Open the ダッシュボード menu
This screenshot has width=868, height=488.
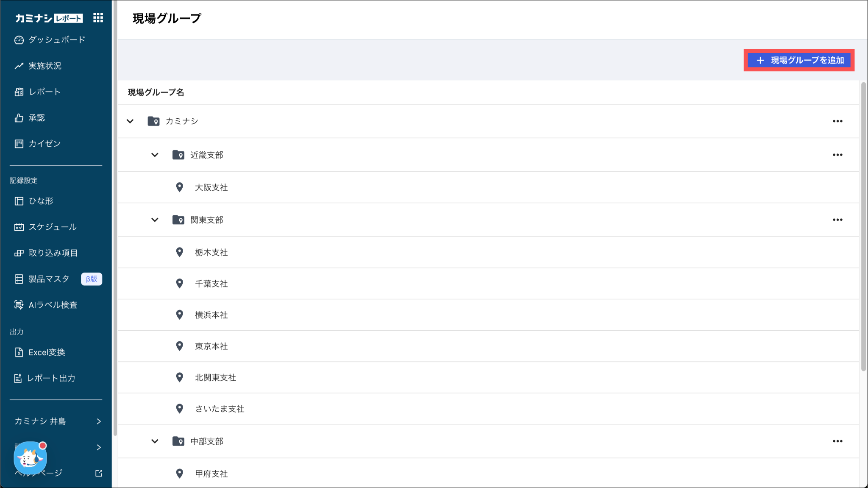click(x=56, y=40)
